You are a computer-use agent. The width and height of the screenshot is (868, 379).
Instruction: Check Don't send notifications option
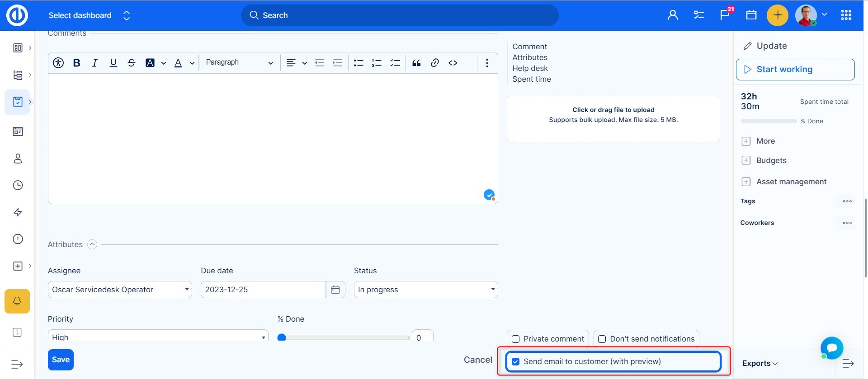pyautogui.click(x=602, y=339)
